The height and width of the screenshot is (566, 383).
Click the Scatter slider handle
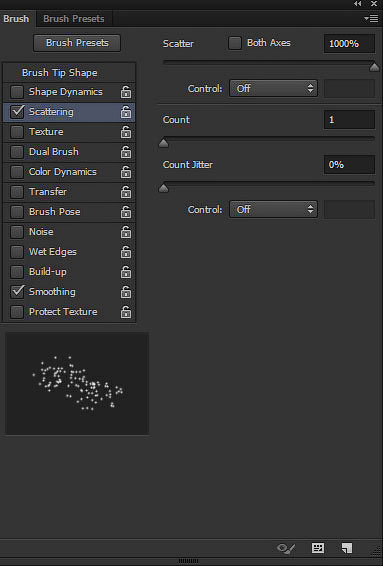point(374,67)
